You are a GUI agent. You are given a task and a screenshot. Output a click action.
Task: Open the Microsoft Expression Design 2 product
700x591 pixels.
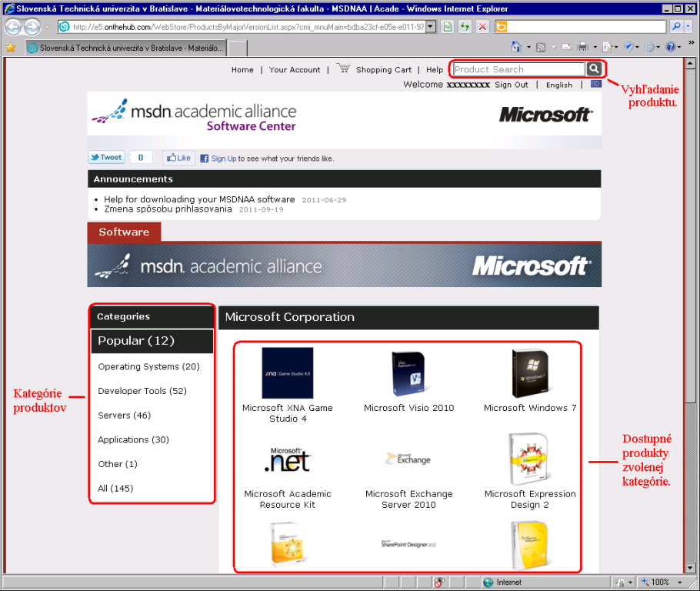pyautogui.click(x=530, y=471)
